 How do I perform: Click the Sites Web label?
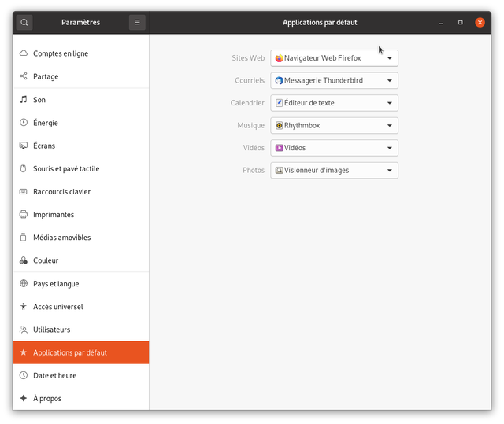click(x=248, y=58)
